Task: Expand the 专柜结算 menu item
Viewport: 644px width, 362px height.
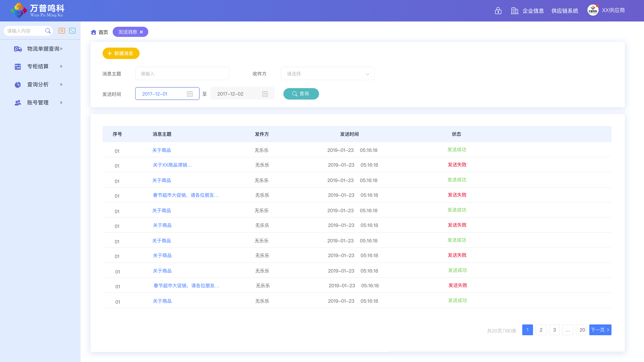Action: [x=61, y=66]
